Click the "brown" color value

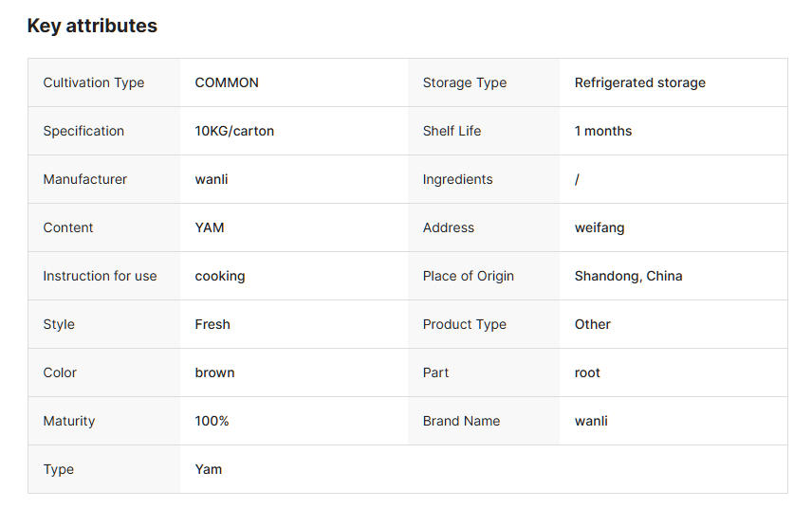(x=214, y=372)
